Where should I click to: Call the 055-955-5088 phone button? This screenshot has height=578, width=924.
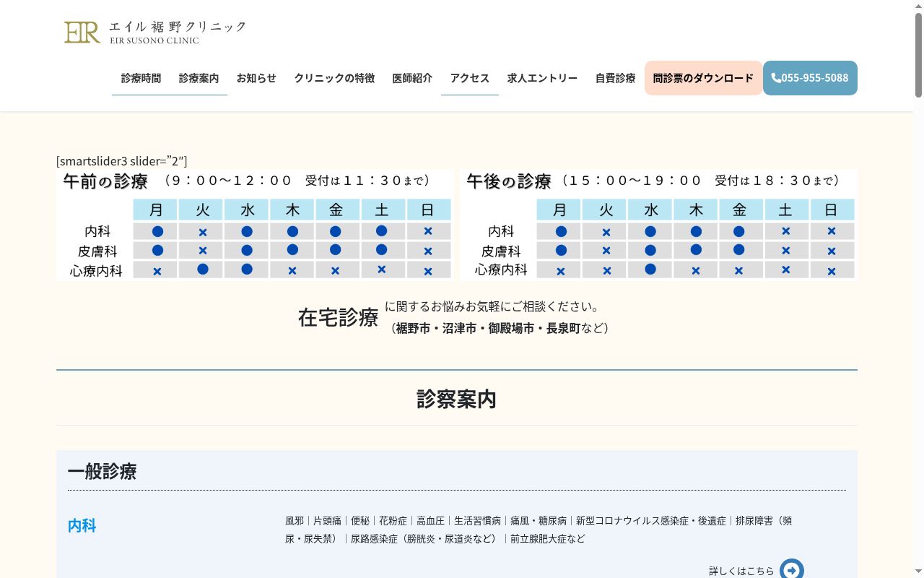point(810,78)
